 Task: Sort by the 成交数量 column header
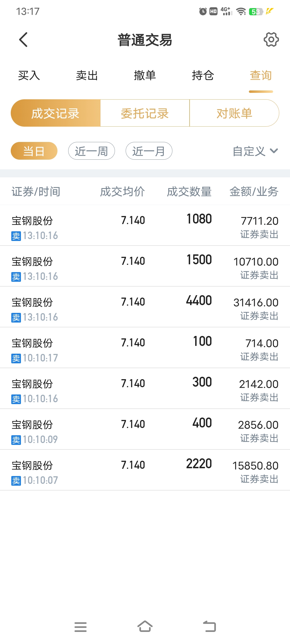click(189, 192)
